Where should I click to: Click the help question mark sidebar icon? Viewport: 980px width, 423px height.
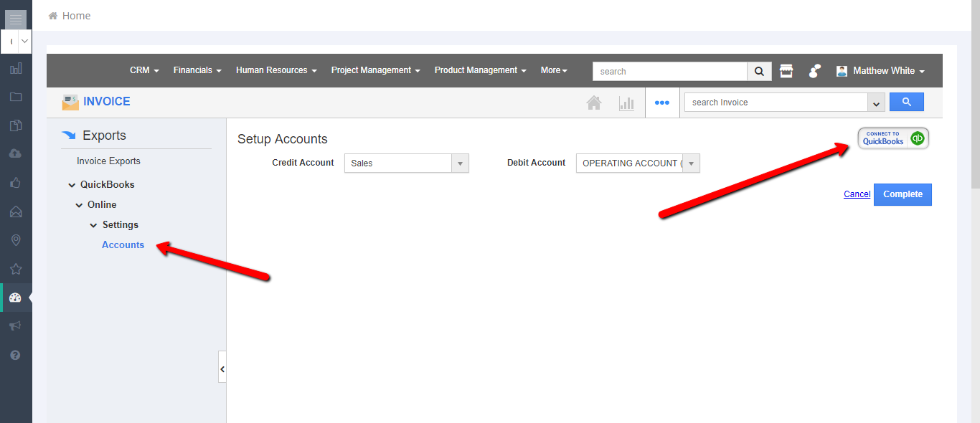[x=15, y=355]
